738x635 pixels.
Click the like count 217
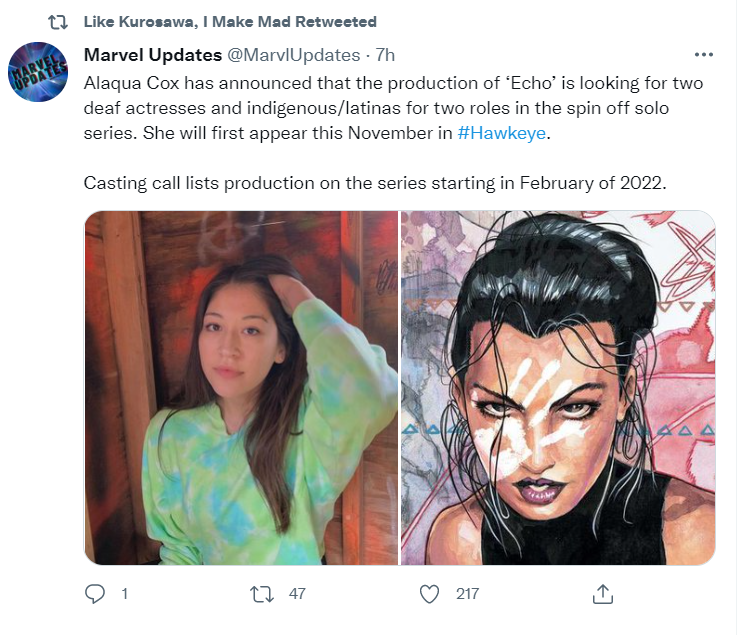pyautogui.click(x=467, y=594)
